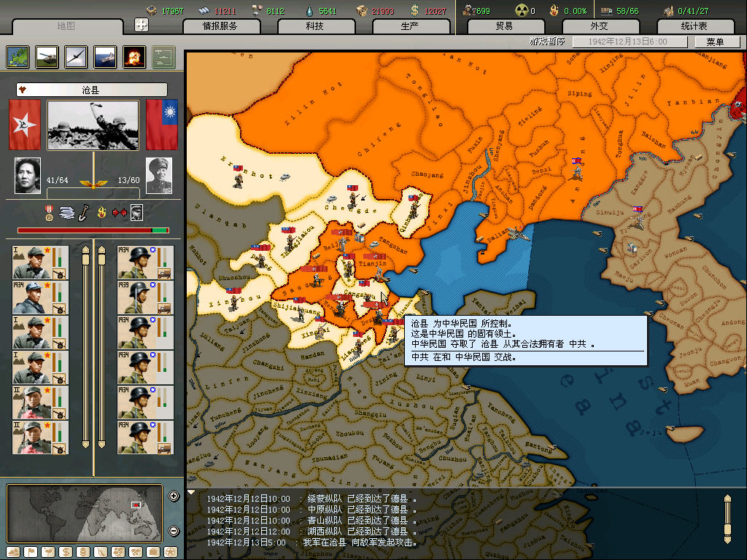Click the shovel dig-in modifier icon
This screenshot has height=560, width=747.
click(83, 213)
